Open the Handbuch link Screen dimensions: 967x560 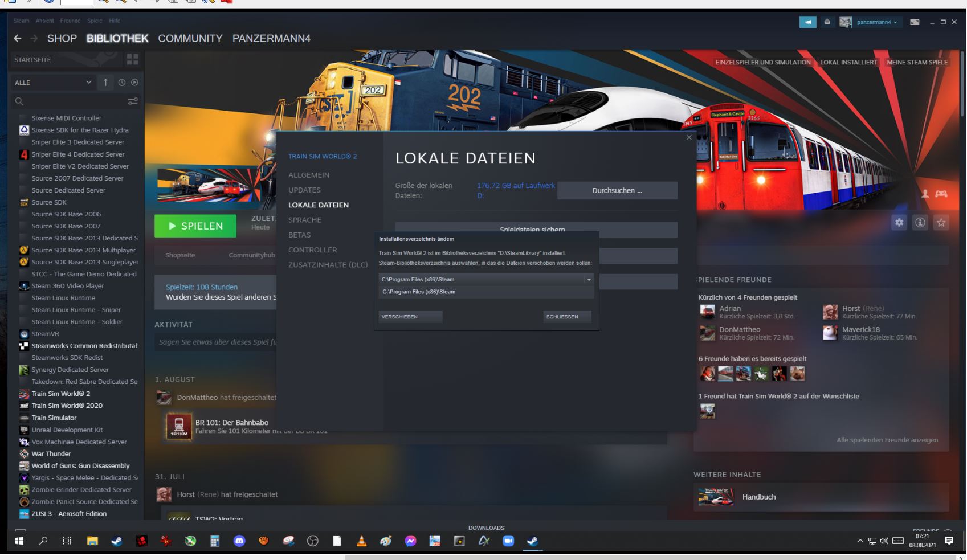[x=758, y=497]
